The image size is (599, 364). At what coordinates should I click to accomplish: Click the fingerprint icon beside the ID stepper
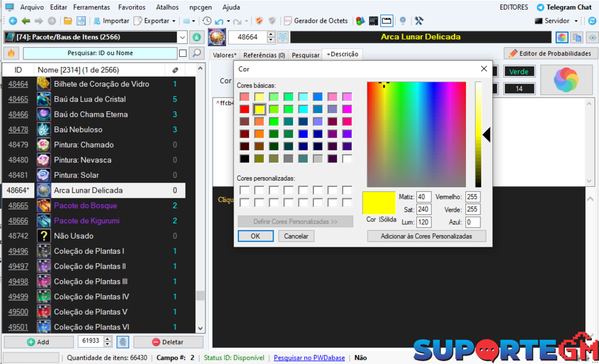123,342
